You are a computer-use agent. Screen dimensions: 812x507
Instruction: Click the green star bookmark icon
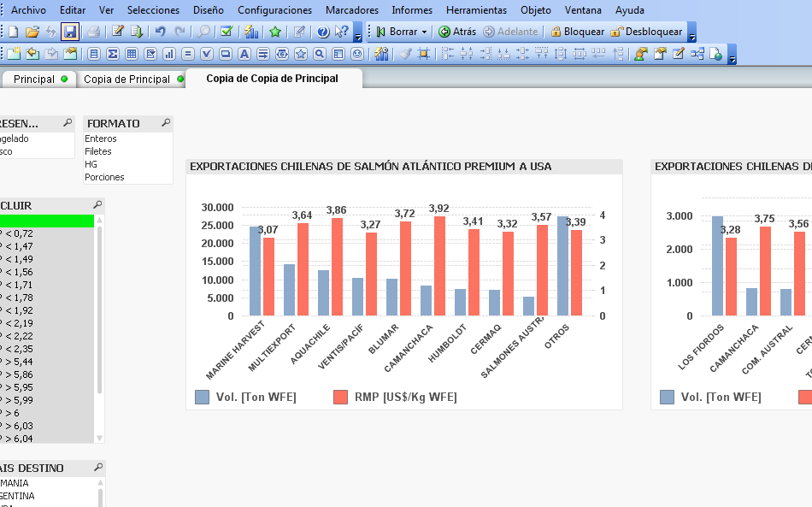(x=275, y=32)
